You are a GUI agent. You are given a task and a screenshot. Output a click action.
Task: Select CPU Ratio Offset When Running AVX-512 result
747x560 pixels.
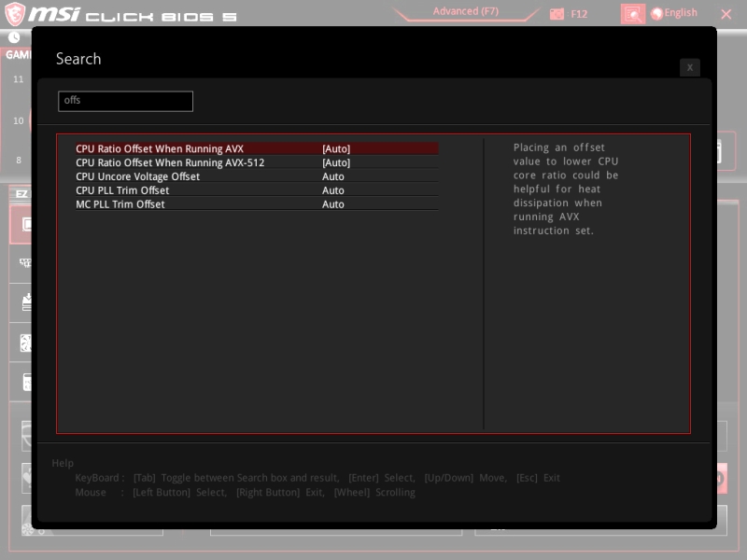click(257, 162)
